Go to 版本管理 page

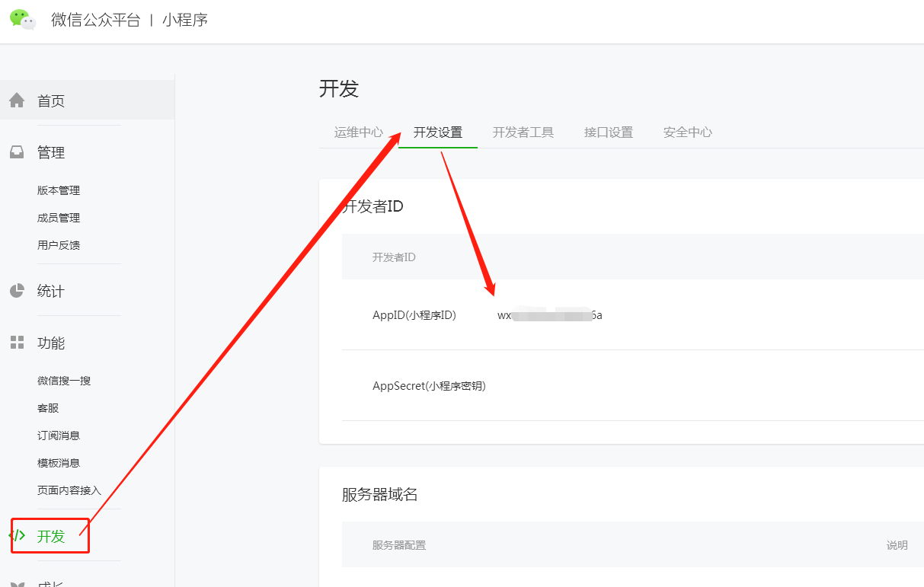(59, 190)
